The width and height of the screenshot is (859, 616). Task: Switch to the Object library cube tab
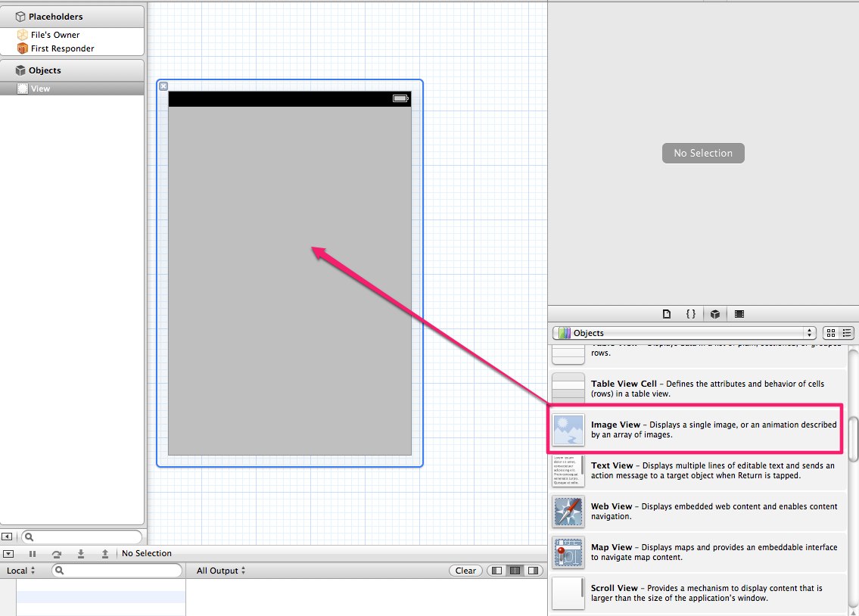[715, 314]
